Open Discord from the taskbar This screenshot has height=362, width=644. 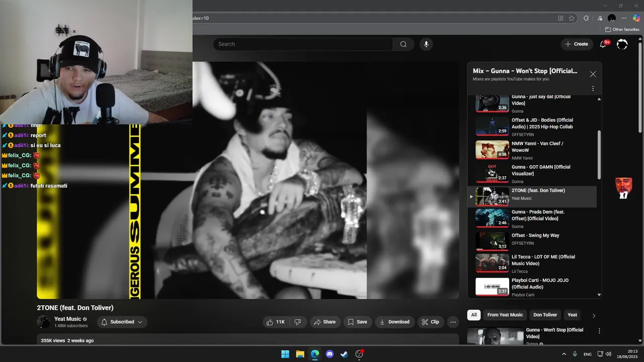pos(330,354)
